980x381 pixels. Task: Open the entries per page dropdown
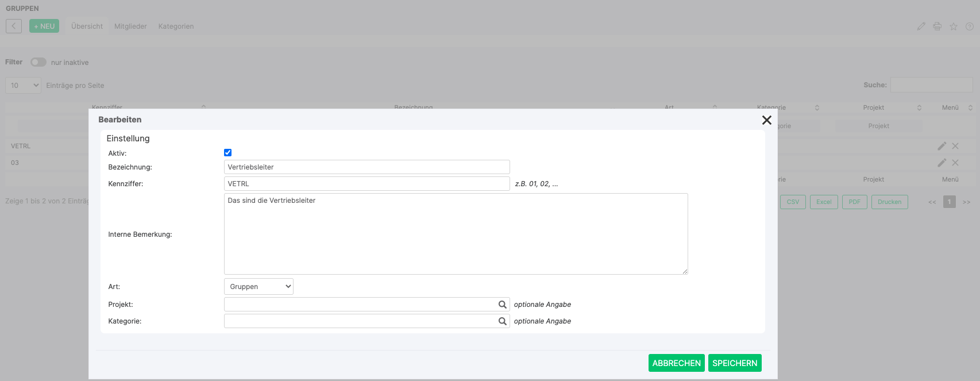tap(24, 86)
